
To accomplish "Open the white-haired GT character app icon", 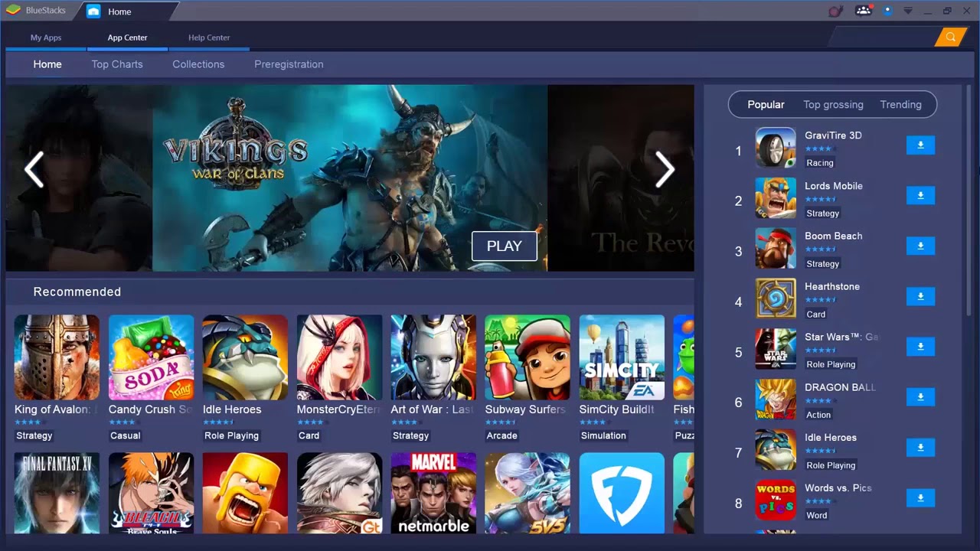I will pyautogui.click(x=339, y=494).
